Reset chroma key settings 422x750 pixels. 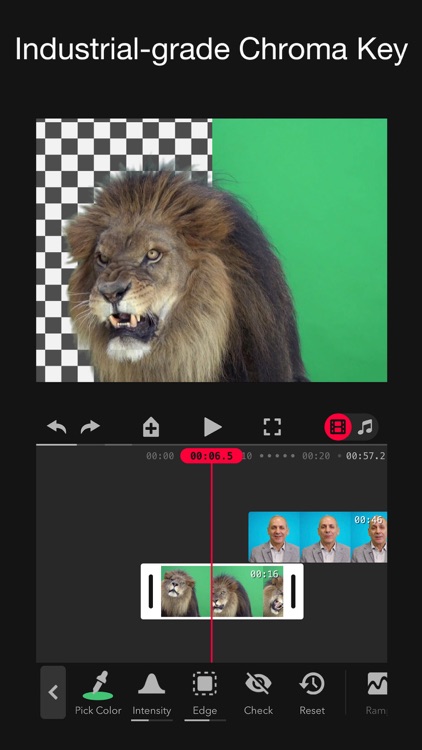pos(312,693)
